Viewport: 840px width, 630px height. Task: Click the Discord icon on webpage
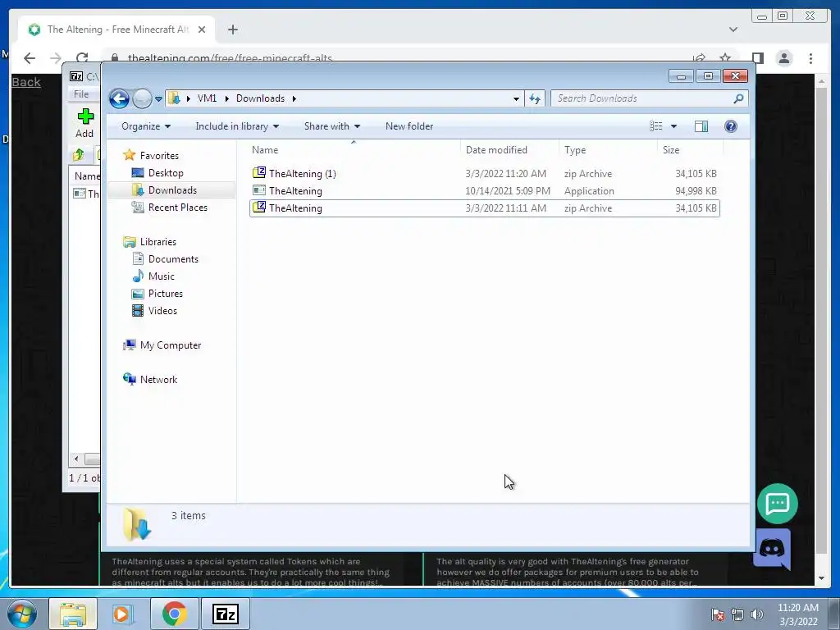click(772, 549)
